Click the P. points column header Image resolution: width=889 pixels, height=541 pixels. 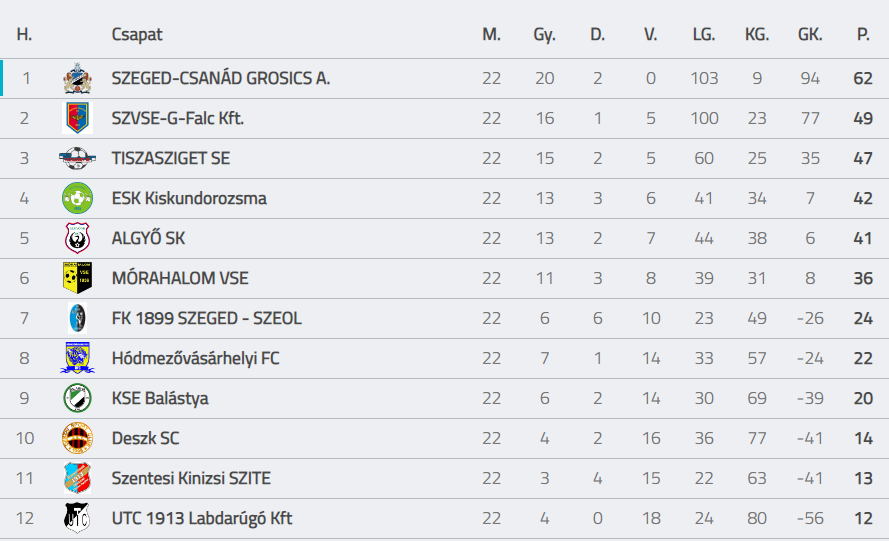point(863,34)
